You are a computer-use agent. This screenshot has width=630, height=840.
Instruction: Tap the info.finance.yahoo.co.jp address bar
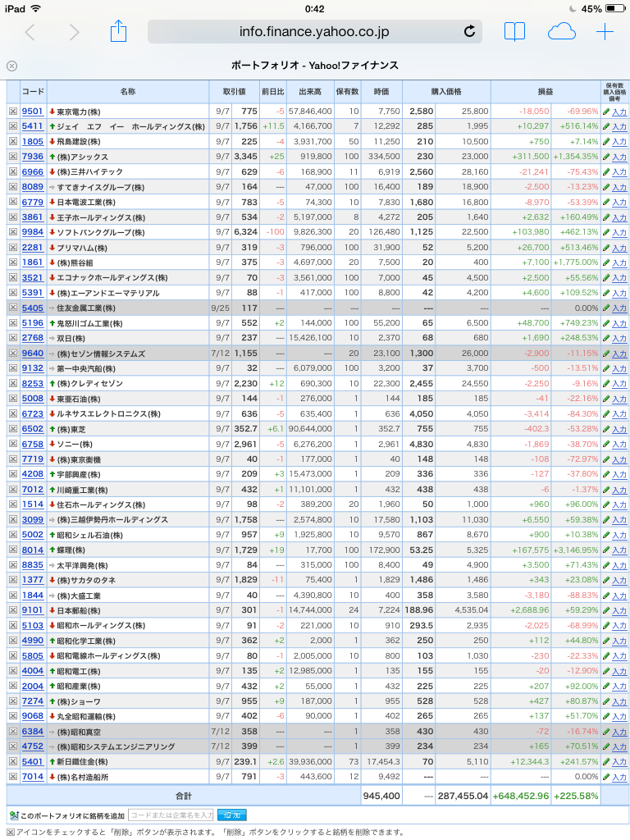pos(314,32)
